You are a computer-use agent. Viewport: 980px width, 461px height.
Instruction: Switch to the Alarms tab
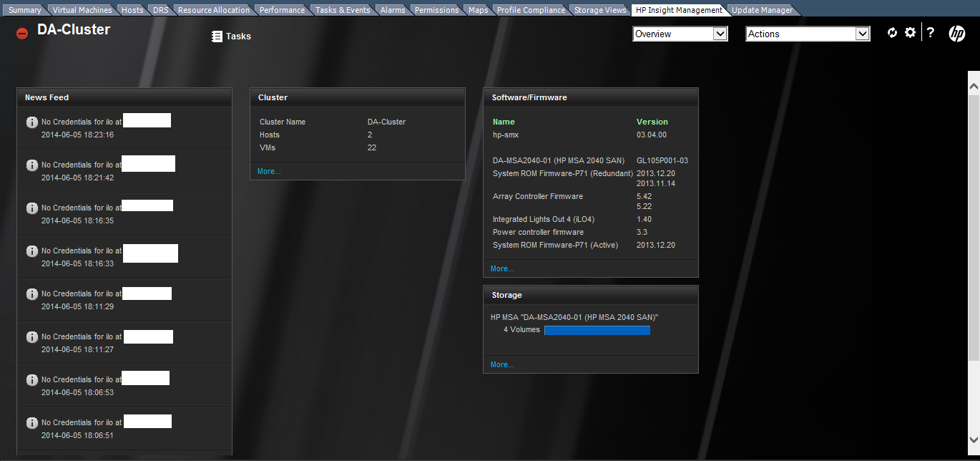[x=393, y=10]
